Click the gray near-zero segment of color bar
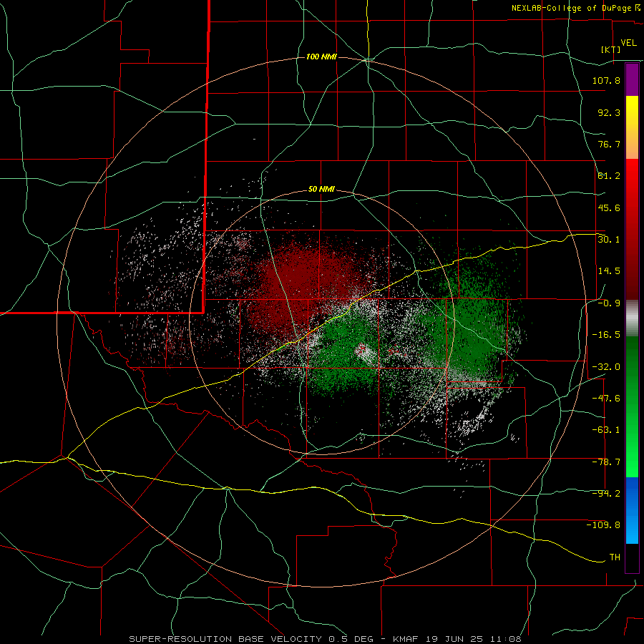 pos(632,318)
